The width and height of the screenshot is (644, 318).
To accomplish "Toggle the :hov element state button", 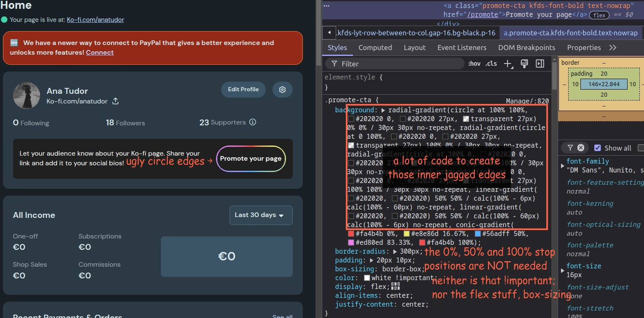I will (x=474, y=64).
